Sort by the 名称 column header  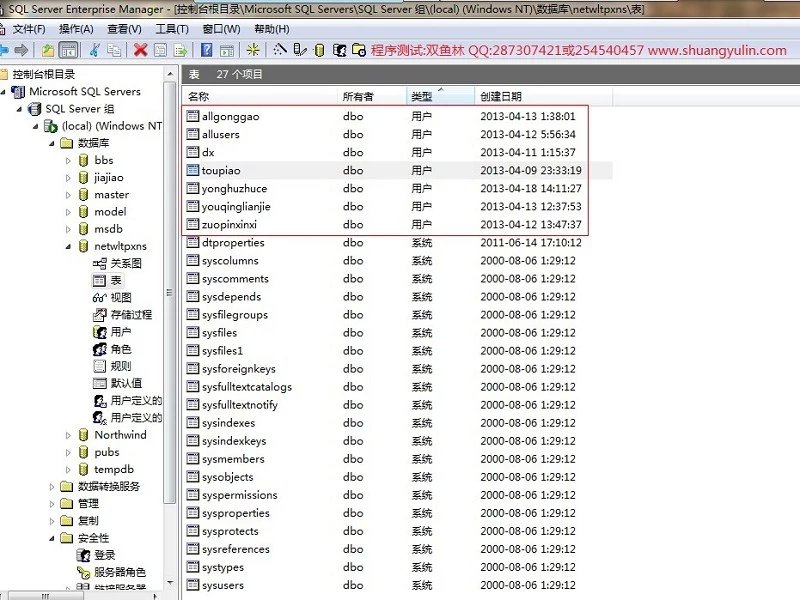(260, 96)
